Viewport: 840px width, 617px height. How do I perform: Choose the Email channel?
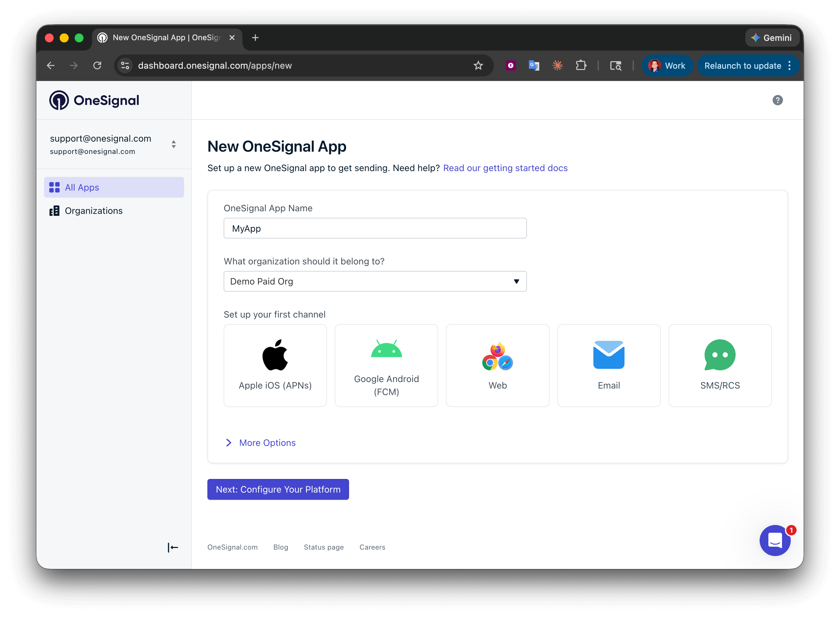click(x=608, y=365)
